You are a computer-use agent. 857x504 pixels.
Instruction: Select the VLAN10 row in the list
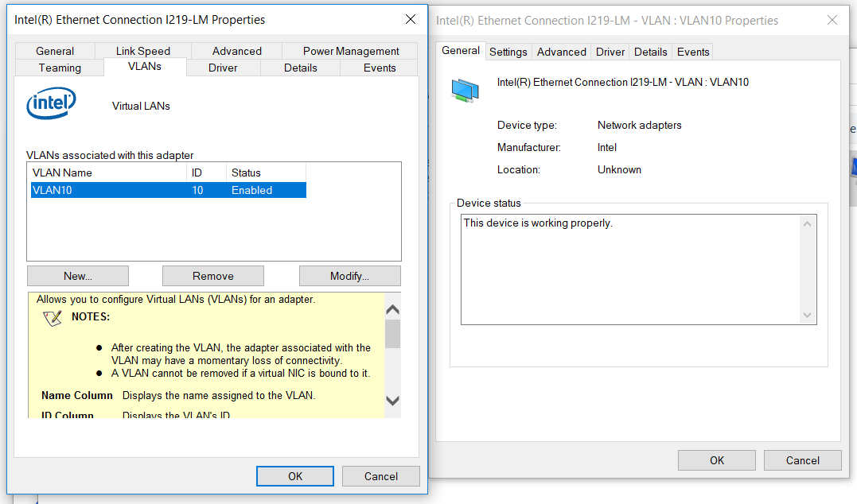point(168,191)
